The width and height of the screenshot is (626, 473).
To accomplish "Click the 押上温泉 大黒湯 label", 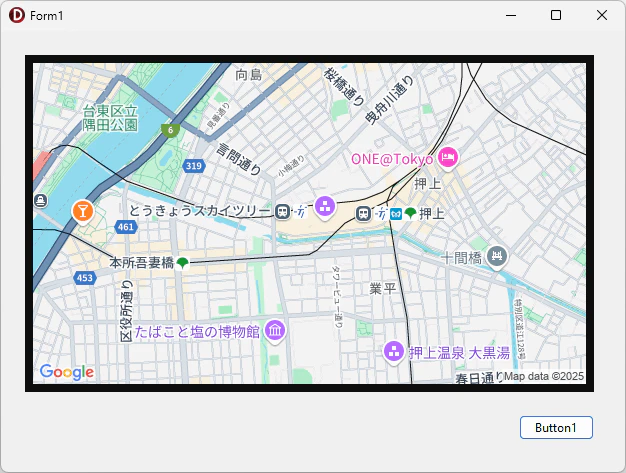I will click(x=460, y=353).
